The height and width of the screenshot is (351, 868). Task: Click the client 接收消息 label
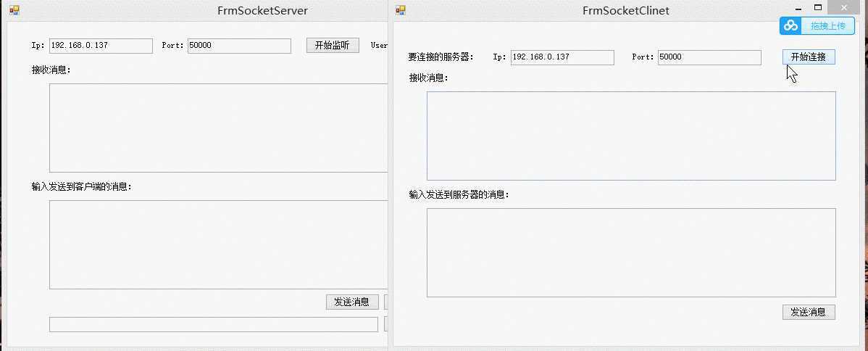pos(428,78)
